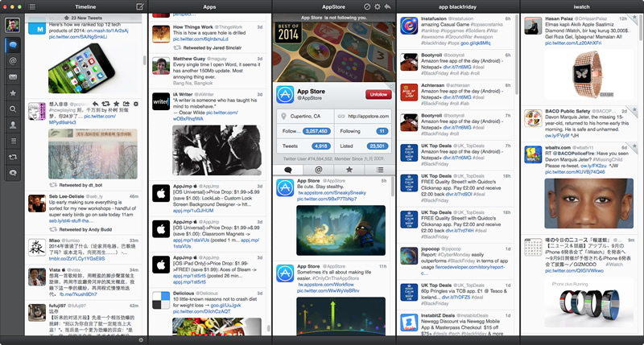Image resolution: width=644 pixels, height=345 pixels.
Task: Select the tweets tab on App Store profile
Action: point(288,170)
